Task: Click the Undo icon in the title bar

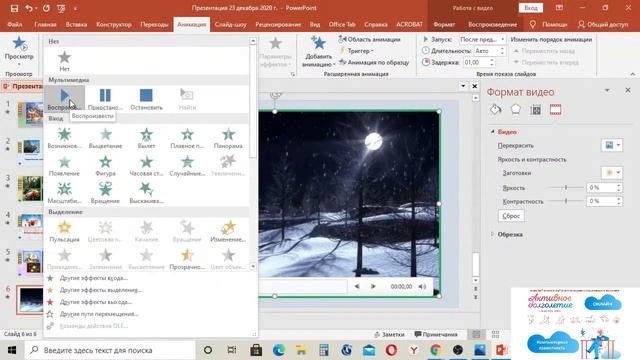Action: click(x=29, y=8)
